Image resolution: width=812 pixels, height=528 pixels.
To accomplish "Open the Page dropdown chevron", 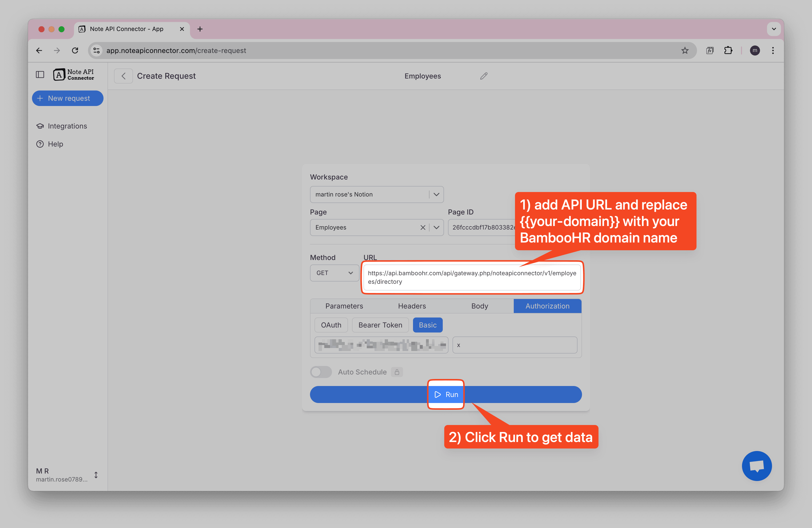I will point(436,227).
